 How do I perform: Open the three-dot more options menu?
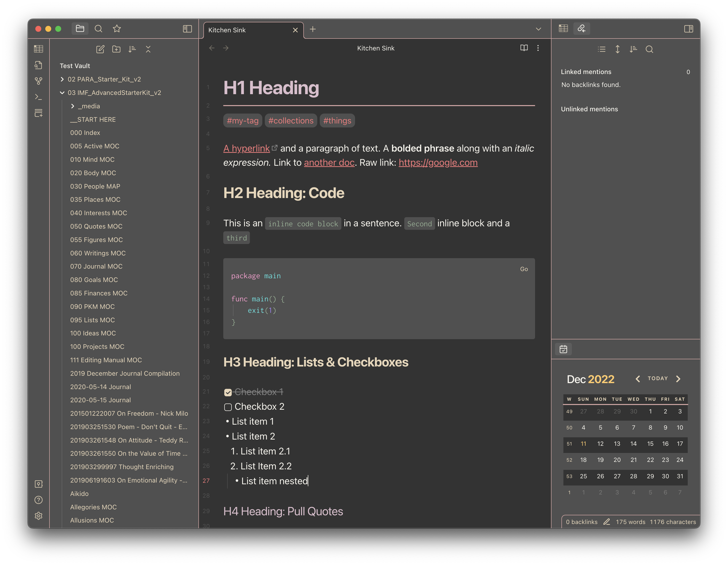point(538,48)
